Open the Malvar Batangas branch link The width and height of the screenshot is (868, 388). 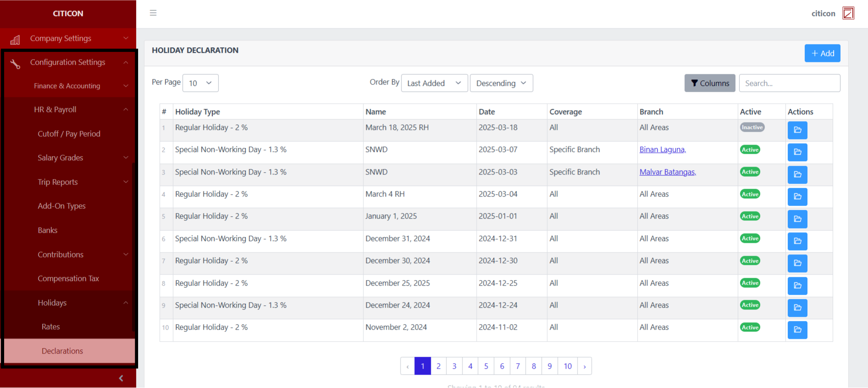[x=668, y=172]
